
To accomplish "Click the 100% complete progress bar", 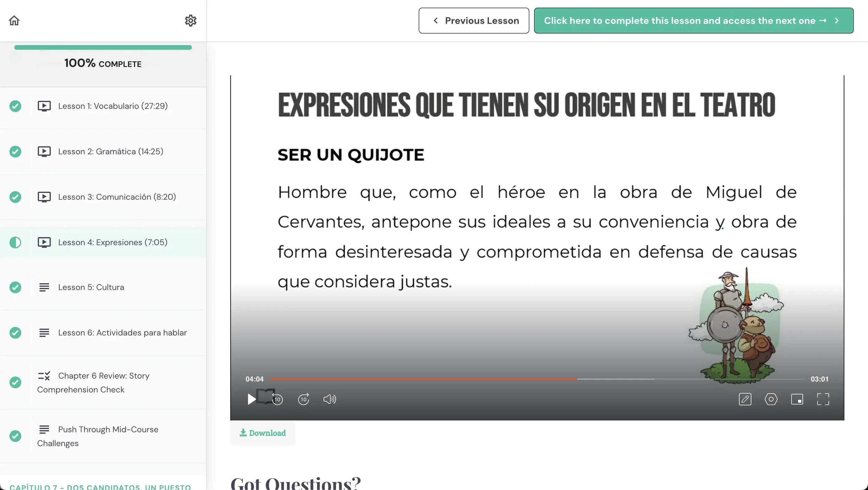I will (103, 48).
